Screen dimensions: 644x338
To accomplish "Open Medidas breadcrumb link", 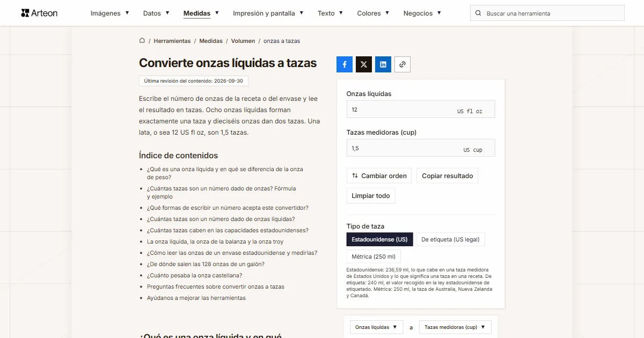I will tap(211, 41).
